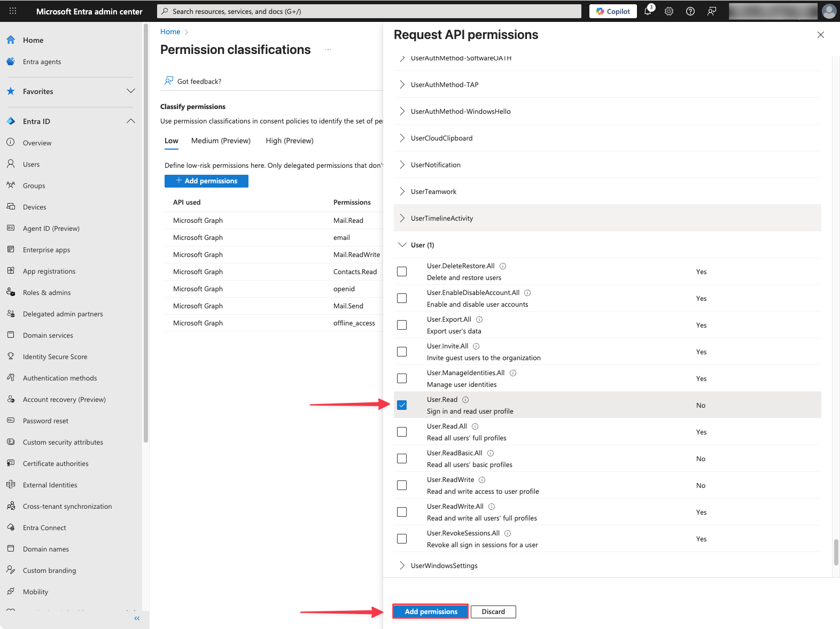Viewport: 840px width, 629px height.
Task: Switch to the High (Preview) tab
Action: tap(290, 141)
